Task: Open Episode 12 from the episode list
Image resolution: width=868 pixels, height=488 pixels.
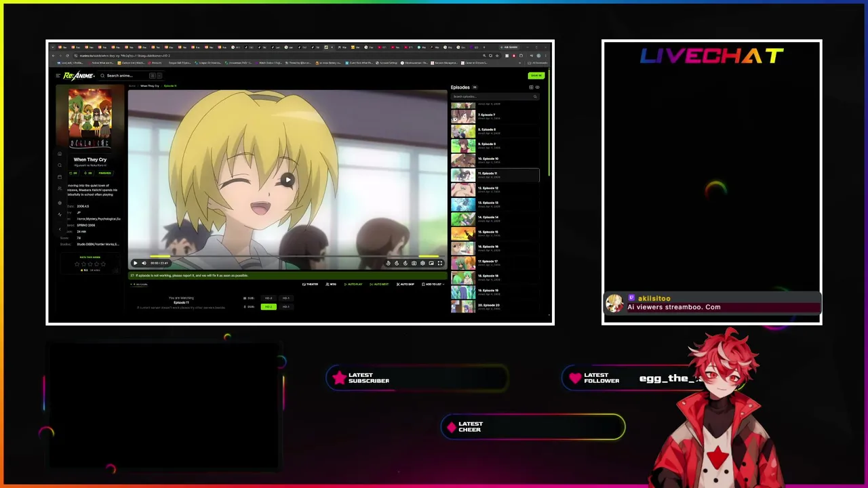Action: pos(495,189)
